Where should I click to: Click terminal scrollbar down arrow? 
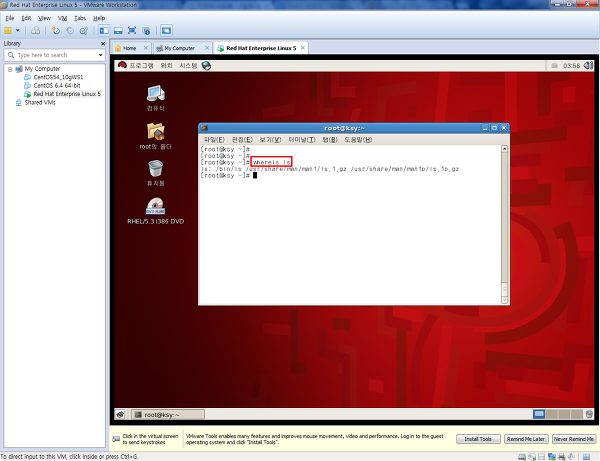click(x=504, y=300)
